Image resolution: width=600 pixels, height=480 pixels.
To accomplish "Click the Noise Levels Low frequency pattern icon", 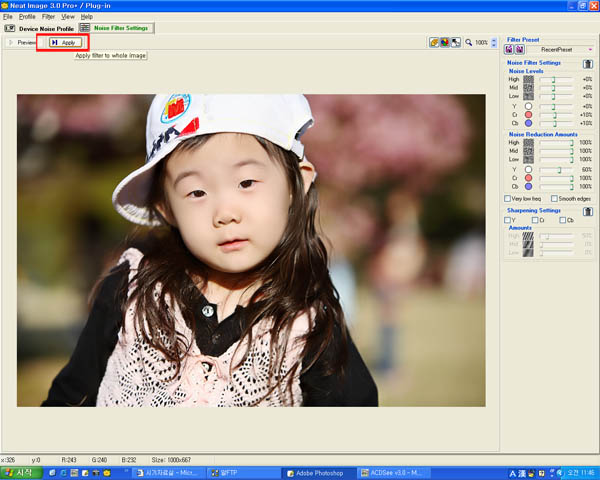I will (528, 96).
